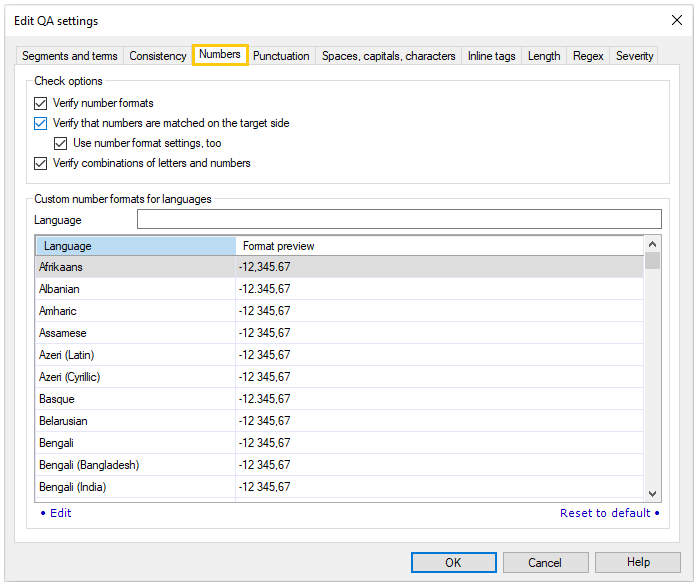698x587 pixels.
Task: Click the scroll down arrow of language list
Action: point(653,494)
